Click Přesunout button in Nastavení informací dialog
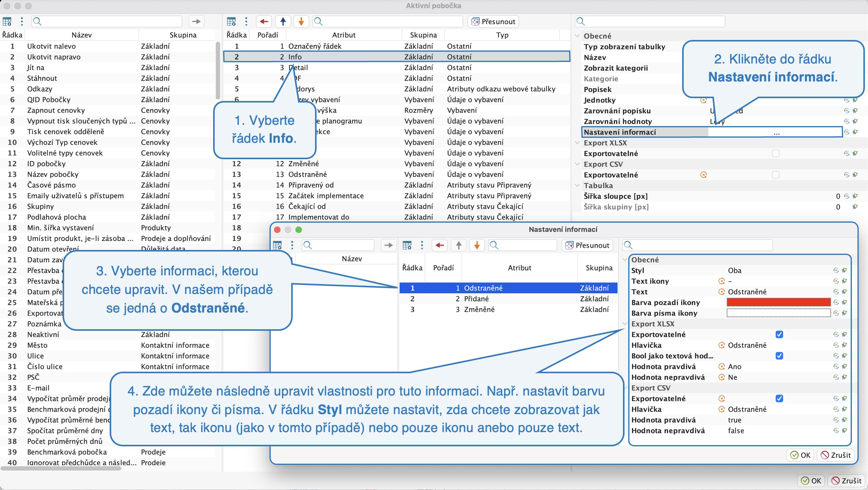This screenshot has width=868, height=490. (x=588, y=245)
